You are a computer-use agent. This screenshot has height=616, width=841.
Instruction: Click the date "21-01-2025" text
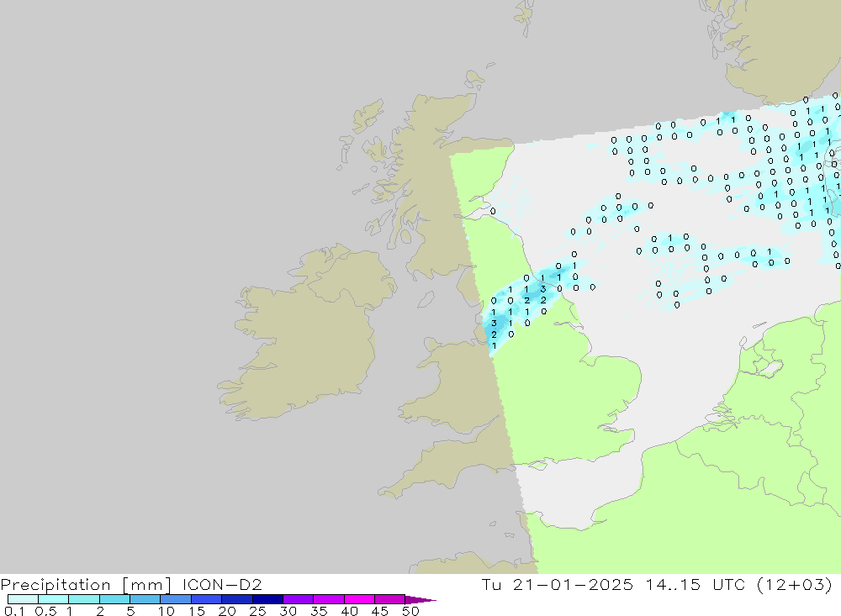pos(573,584)
